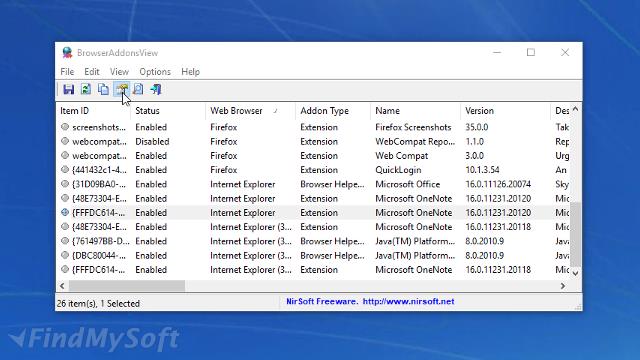Sort by the Addon Type column header
Image resolution: width=640 pixels, height=360 pixels.
point(333,111)
